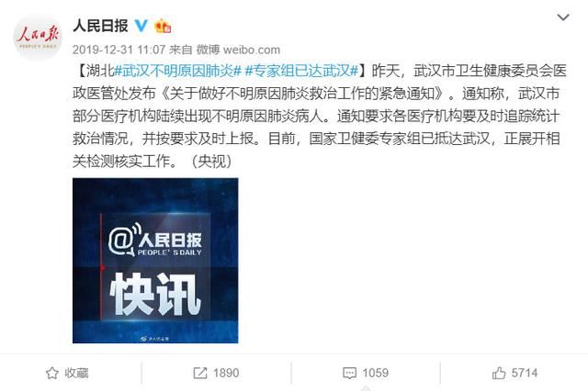Click the repost share icon
Viewport: 588px width, 391px height.
point(200,373)
